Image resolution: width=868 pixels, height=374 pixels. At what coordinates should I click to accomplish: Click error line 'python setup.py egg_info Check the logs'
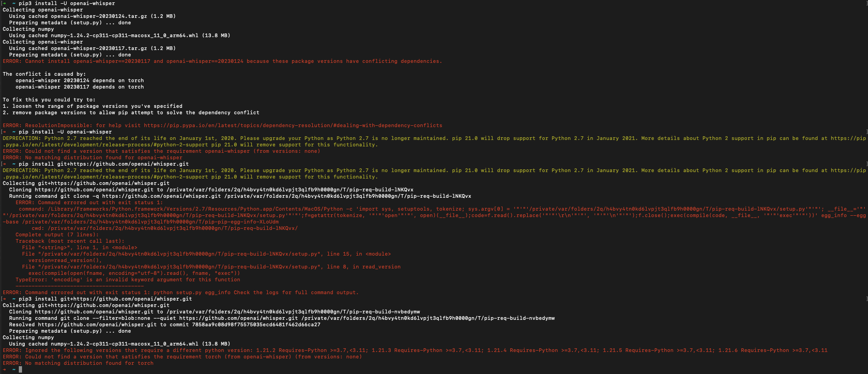(181, 292)
